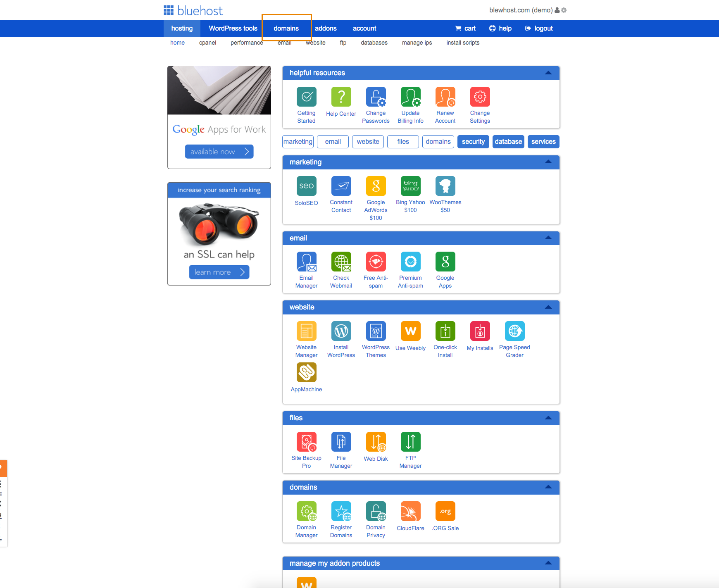Open the Getting Started icon
719x588 pixels.
pyautogui.click(x=306, y=97)
